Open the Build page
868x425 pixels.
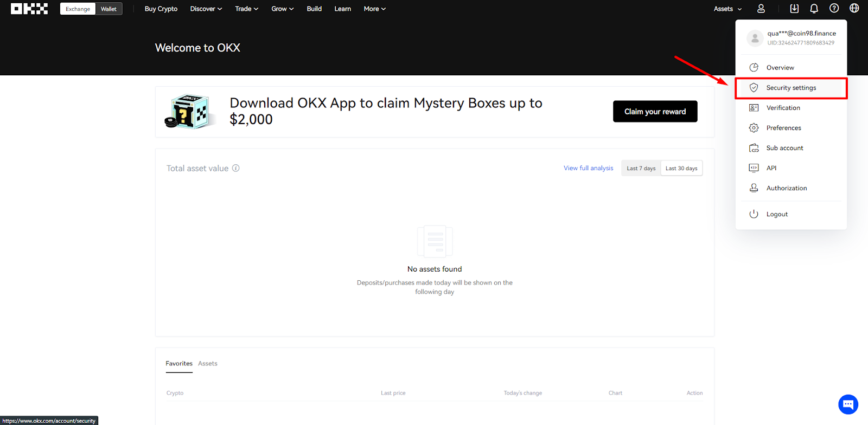(314, 9)
